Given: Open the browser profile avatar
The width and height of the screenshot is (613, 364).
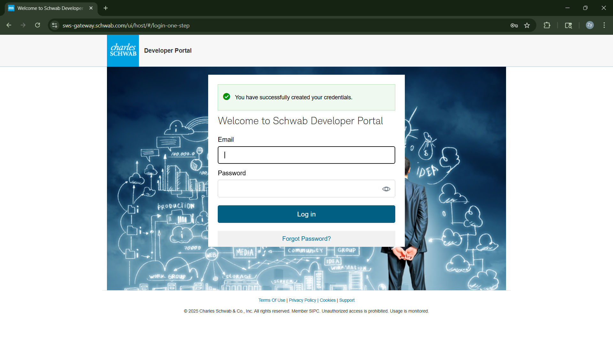Looking at the screenshot, I should click(x=590, y=25).
